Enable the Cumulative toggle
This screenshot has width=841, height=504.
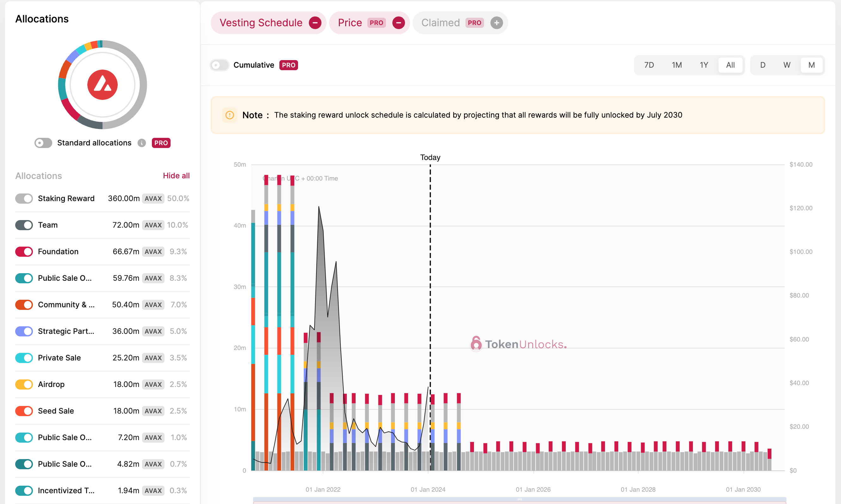(x=220, y=65)
